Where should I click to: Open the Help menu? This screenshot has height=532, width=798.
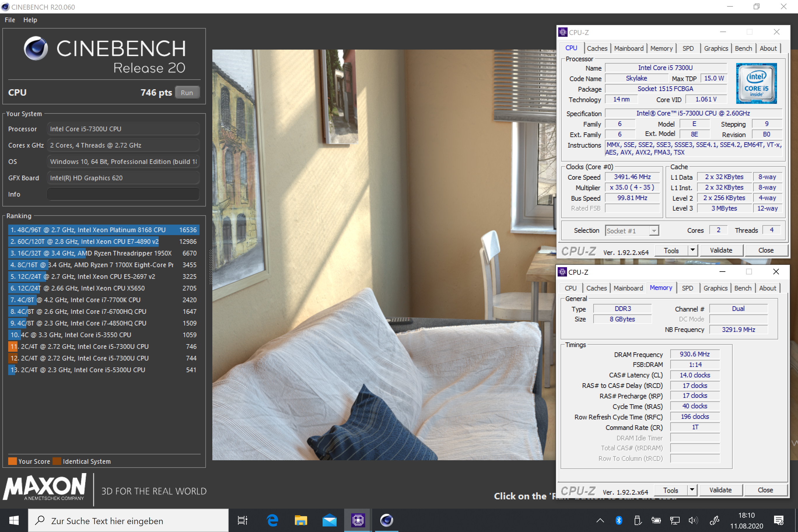coord(30,20)
